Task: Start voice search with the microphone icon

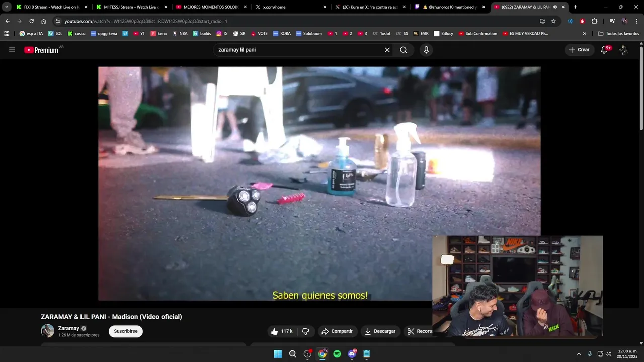Action: 426,50
